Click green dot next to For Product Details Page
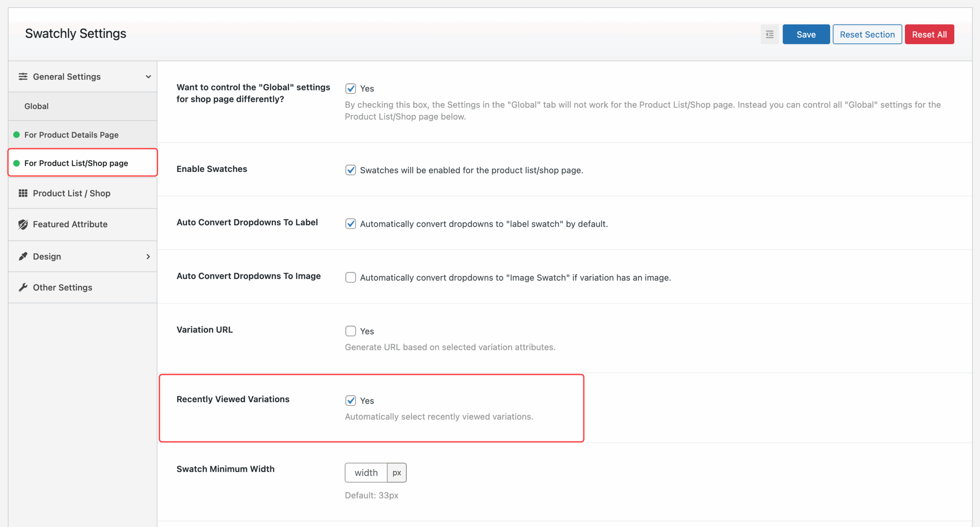Screen dimensions: 980x527 click(16, 135)
